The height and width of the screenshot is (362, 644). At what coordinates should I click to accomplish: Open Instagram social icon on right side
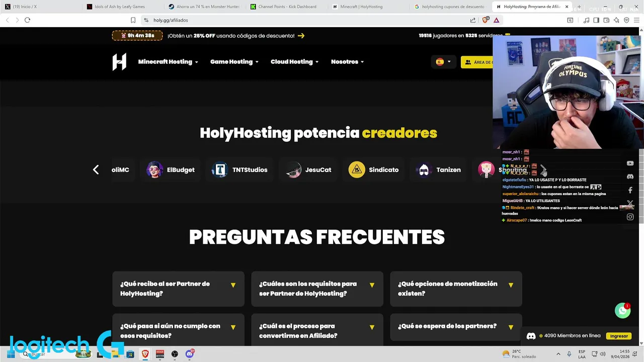point(630,217)
